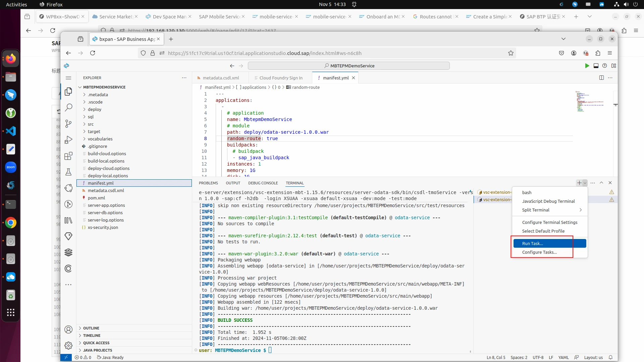Open the launch profile dropdown arrow in terminal

585,183
